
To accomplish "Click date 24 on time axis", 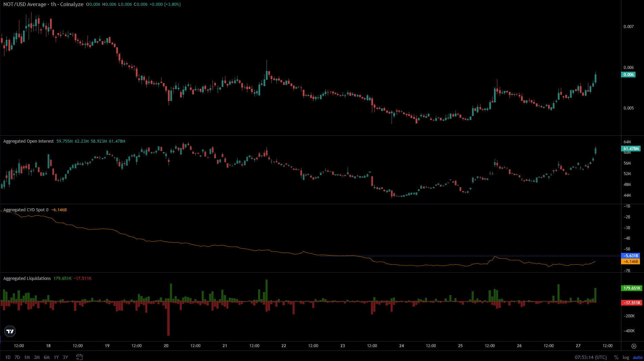I will coord(401,346).
